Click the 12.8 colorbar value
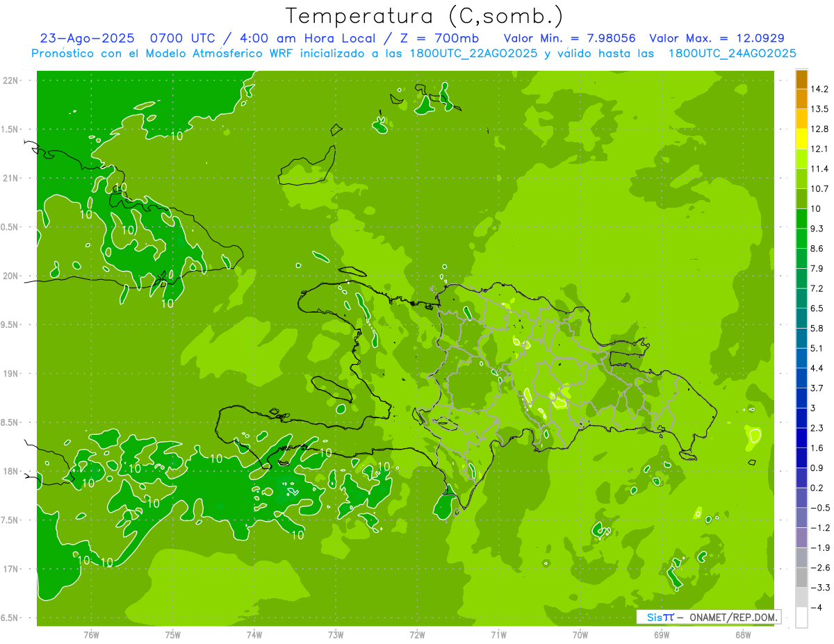The width and height of the screenshot is (834, 644). coord(819,129)
